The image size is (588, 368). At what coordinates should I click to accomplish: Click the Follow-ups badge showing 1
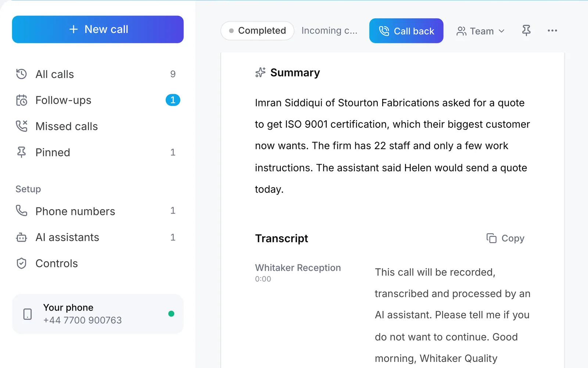[x=173, y=100]
